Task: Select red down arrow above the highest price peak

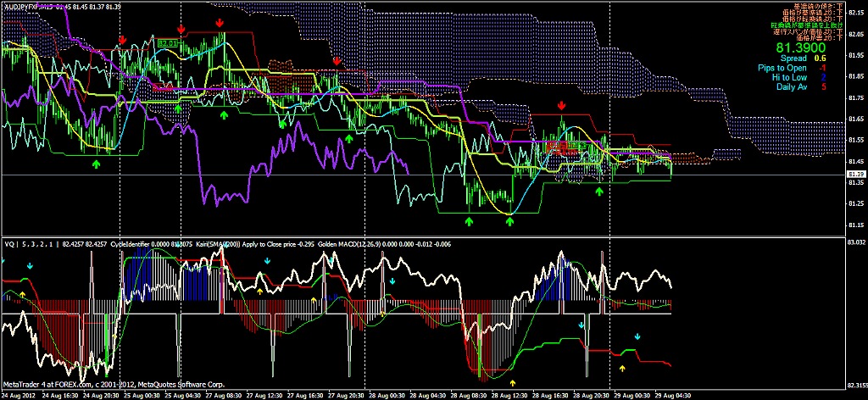Action: pos(220,23)
